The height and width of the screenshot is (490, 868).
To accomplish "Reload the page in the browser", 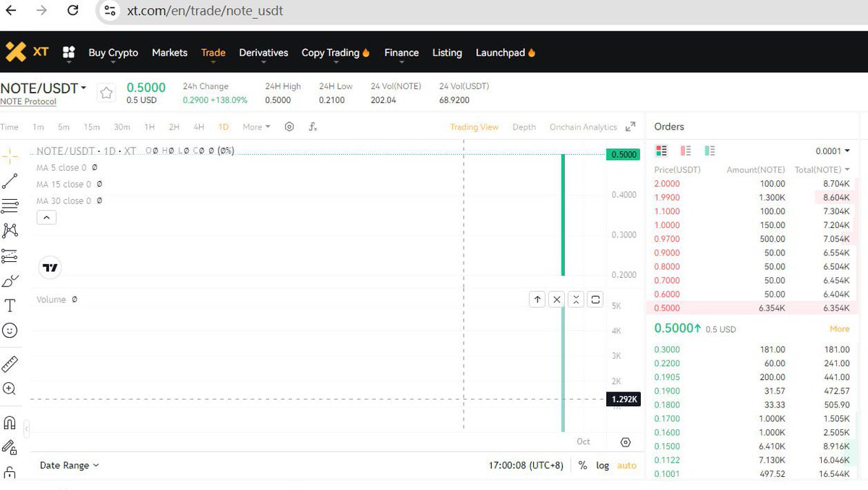I will pyautogui.click(x=72, y=10).
